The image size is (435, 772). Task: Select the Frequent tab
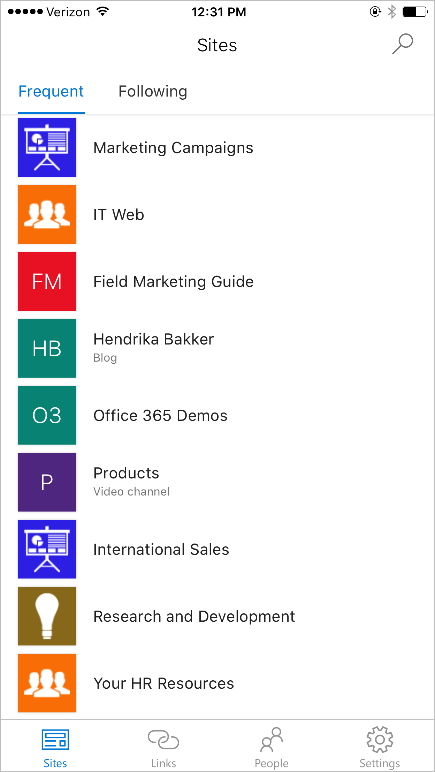51,92
